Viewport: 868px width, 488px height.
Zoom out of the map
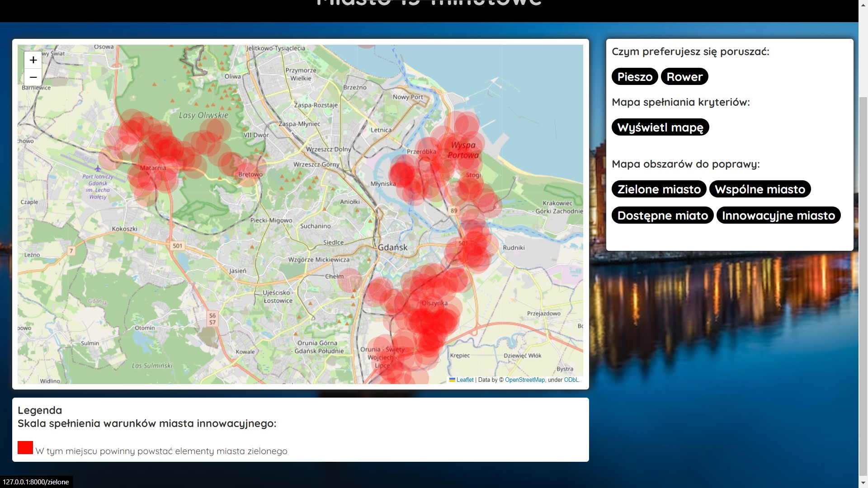[33, 77]
